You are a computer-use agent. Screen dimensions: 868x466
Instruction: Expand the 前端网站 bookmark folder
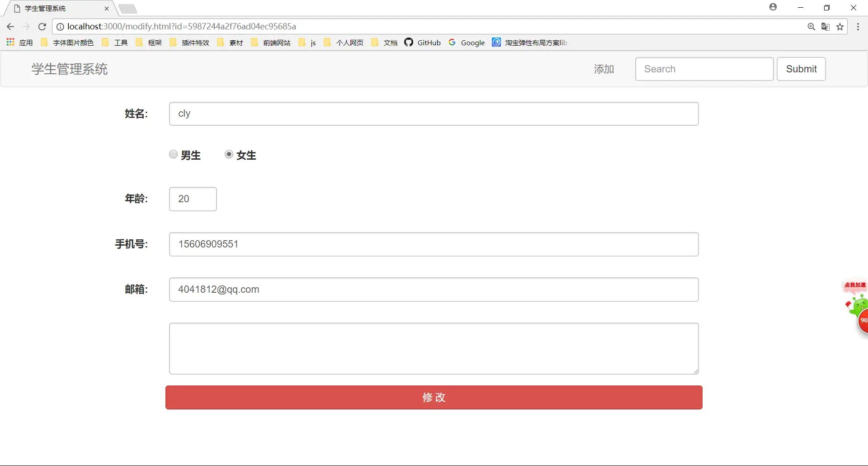tap(271, 43)
